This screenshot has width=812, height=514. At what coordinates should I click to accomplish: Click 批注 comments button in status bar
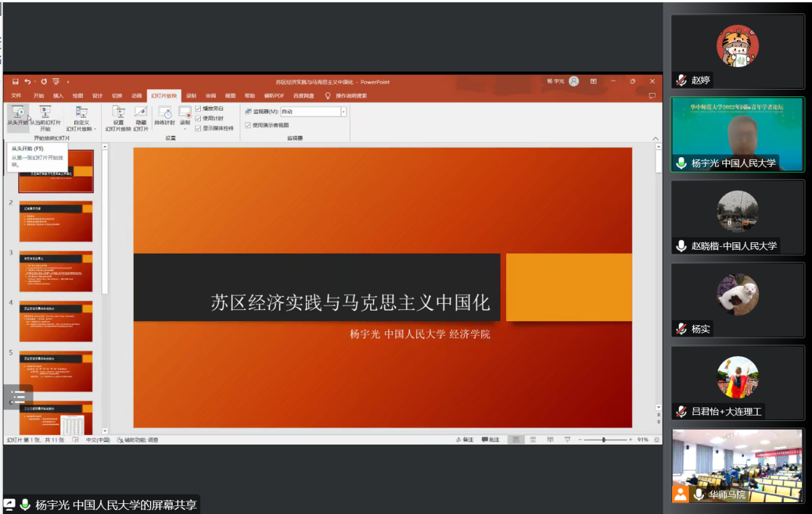click(x=491, y=440)
